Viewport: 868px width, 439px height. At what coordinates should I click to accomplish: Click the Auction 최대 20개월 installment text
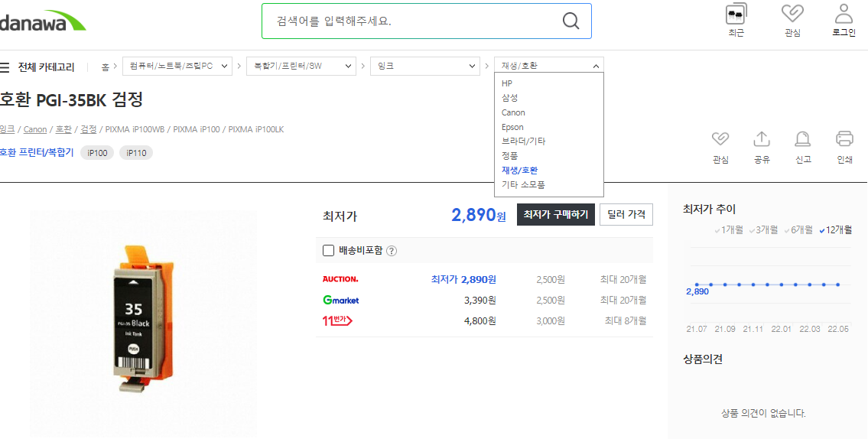[x=623, y=280]
